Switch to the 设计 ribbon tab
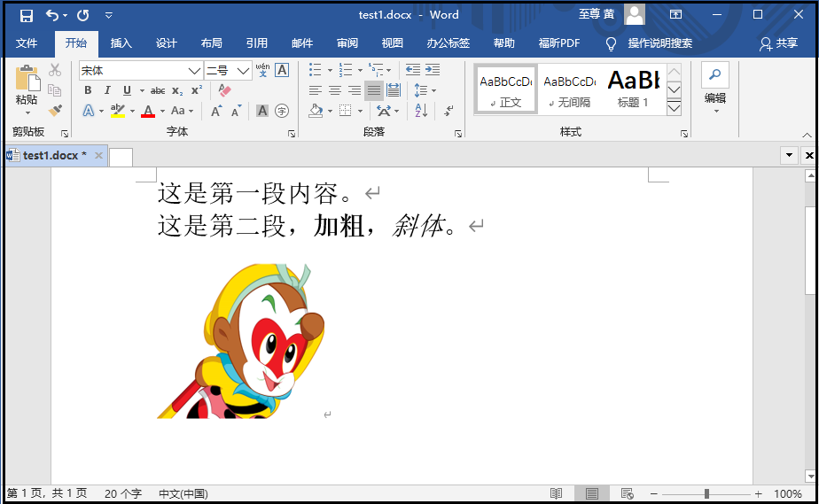 [x=166, y=43]
